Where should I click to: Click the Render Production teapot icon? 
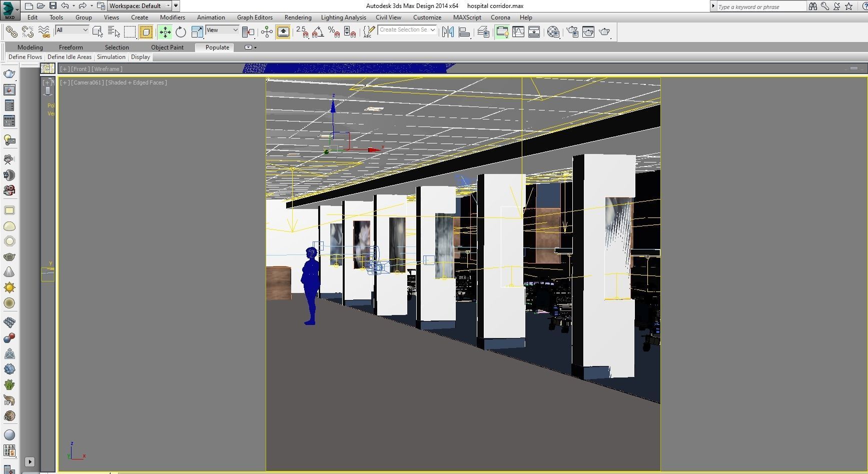pyautogui.click(x=605, y=32)
